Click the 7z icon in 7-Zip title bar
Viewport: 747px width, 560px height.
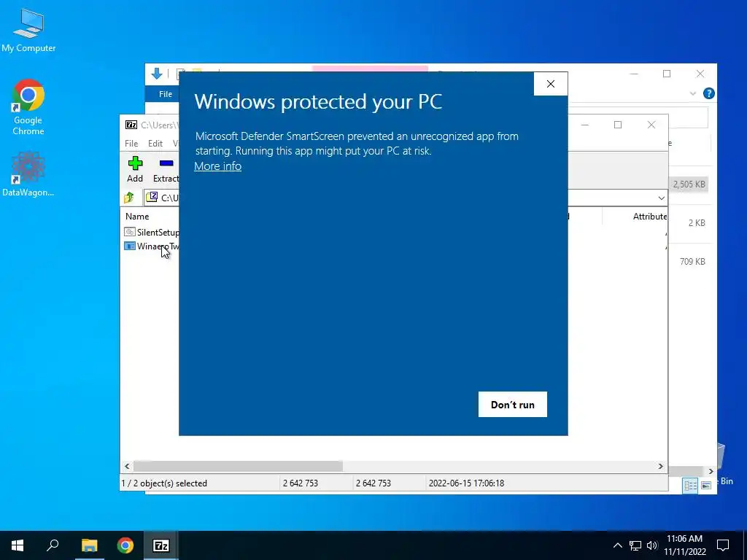click(131, 125)
